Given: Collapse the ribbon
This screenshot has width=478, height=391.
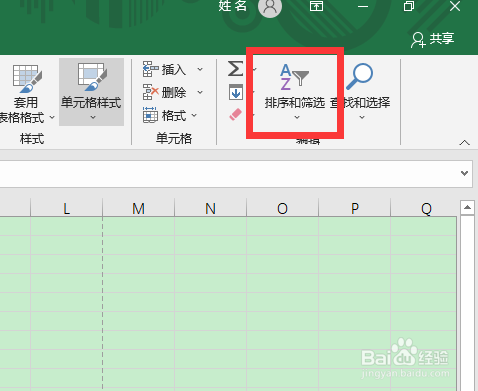Looking at the screenshot, I should click(464, 143).
